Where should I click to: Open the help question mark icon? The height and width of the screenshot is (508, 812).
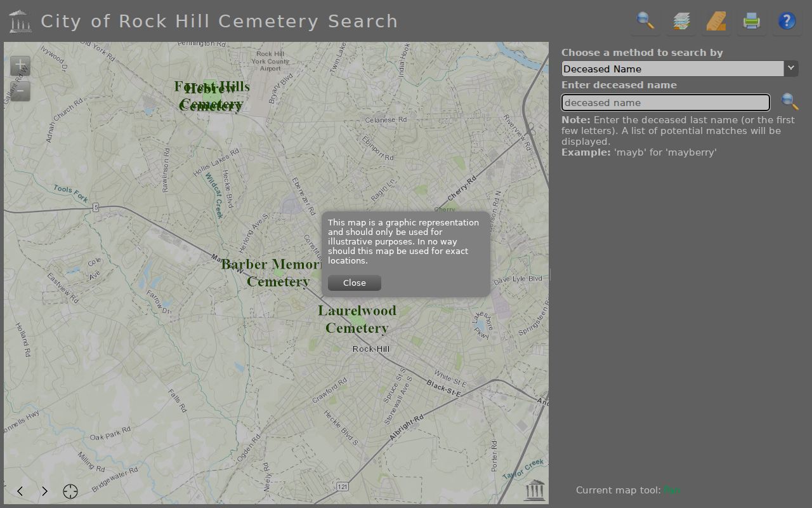coord(787,21)
